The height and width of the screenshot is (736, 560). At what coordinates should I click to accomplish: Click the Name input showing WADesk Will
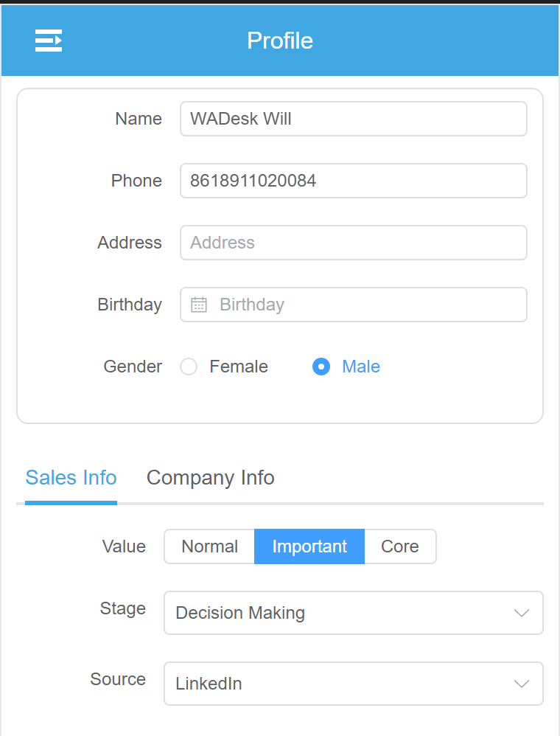(354, 119)
